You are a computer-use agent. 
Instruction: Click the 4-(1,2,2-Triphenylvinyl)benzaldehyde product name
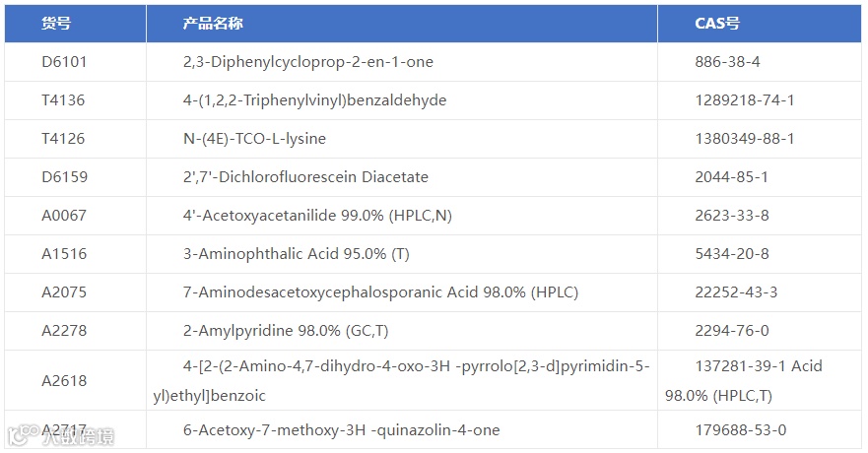[x=314, y=100]
